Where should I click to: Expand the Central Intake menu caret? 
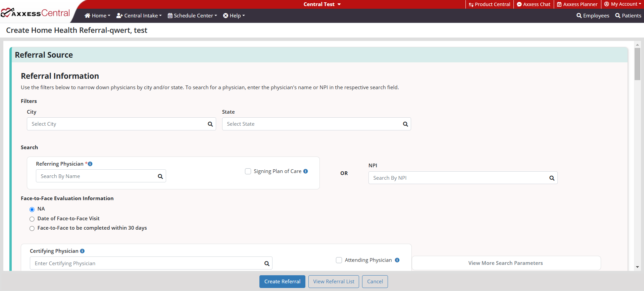tap(160, 16)
